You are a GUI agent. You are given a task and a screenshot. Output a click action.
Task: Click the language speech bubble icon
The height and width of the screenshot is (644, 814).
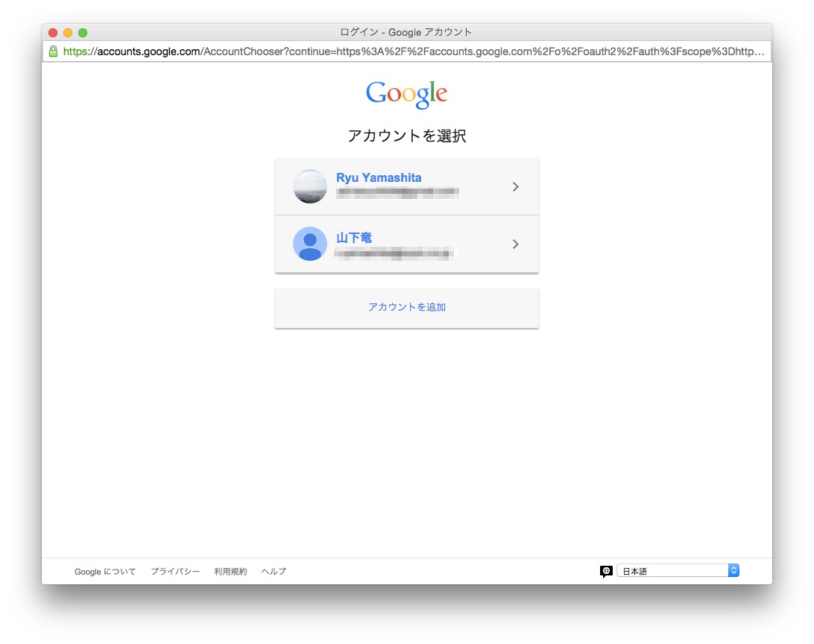[606, 572]
